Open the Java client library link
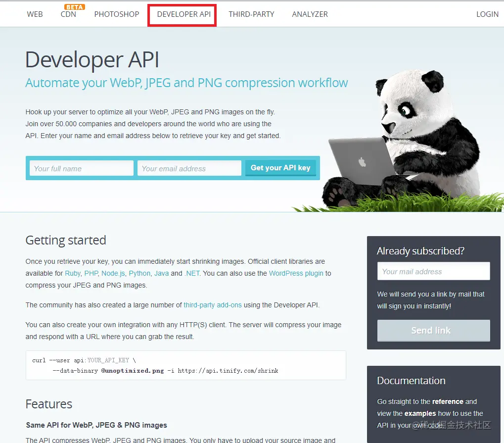This screenshot has width=504, height=443. coord(161,273)
